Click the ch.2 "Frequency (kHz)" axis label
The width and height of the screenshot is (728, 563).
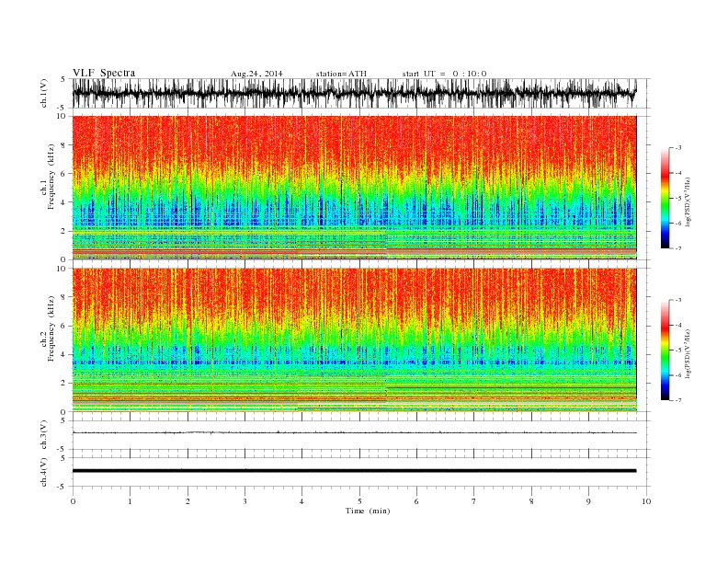51,328
